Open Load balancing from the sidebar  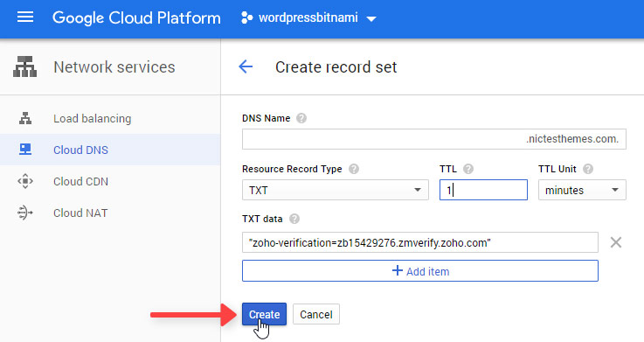(x=110, y=118)
